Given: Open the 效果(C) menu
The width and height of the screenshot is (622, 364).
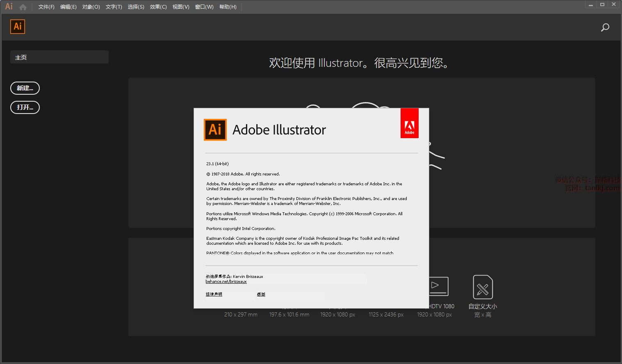Looking at the screenshot, I should [158, 7].
